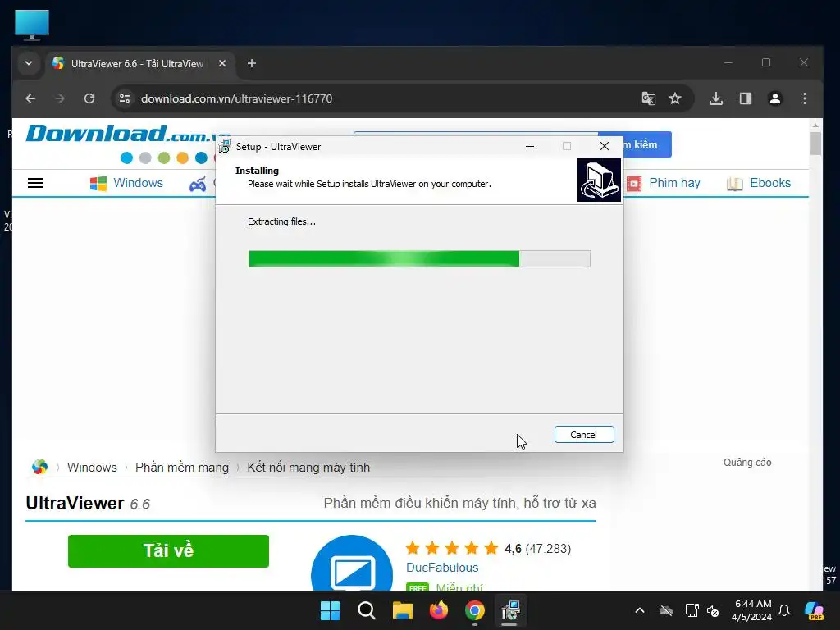Open notifications bell icon
840x630 pixels.
coord(784,610)
